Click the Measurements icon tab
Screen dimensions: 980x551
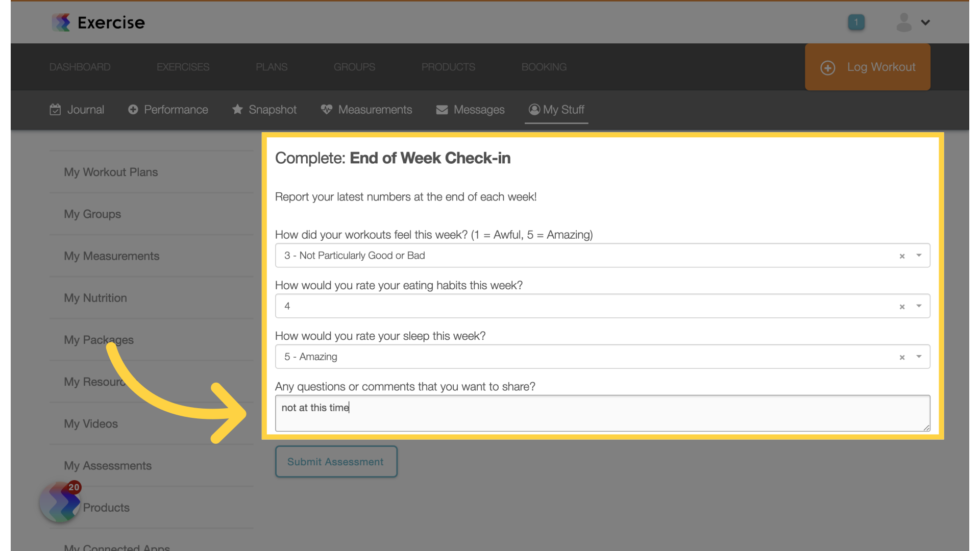tap(367, 110)
